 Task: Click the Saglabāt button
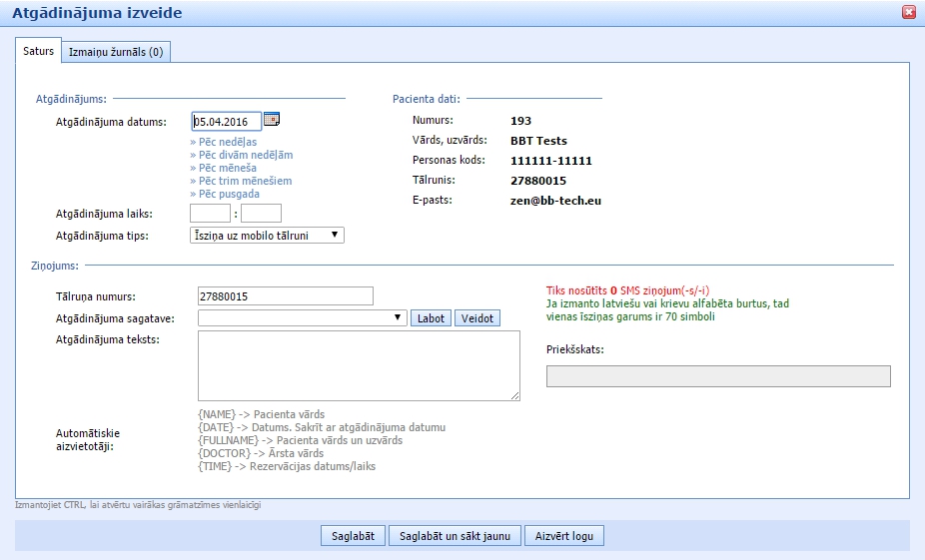pyautogui.click(x=353, y=536)
